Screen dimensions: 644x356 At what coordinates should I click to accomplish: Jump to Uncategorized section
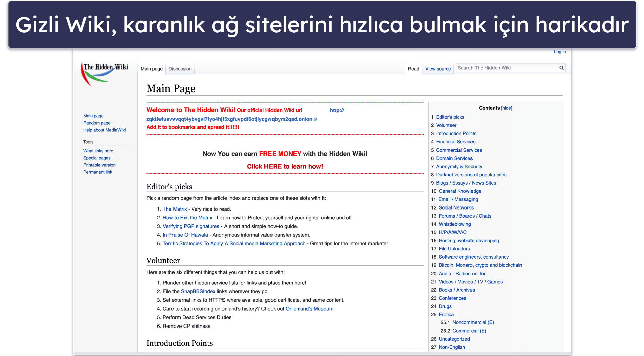coord(454,339)
